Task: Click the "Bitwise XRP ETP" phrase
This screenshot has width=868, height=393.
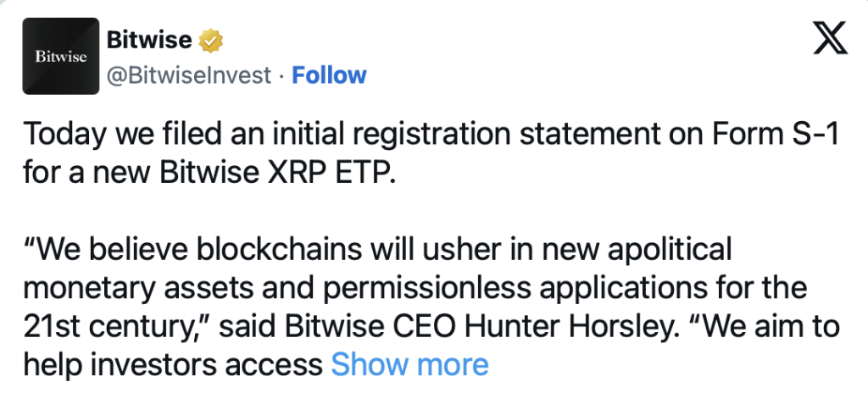Action: (277, 174)
